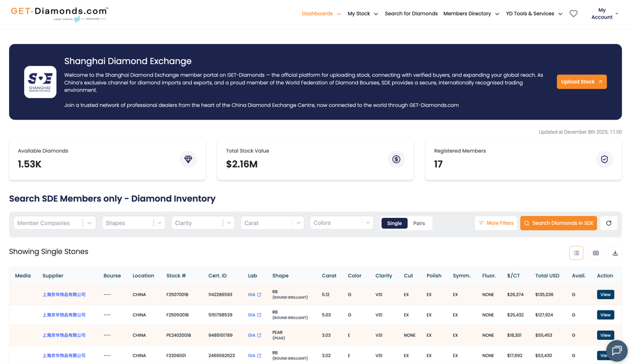
Task: Open the Dashboards menu
Action: pyautogui.click(x=321, y=14)
